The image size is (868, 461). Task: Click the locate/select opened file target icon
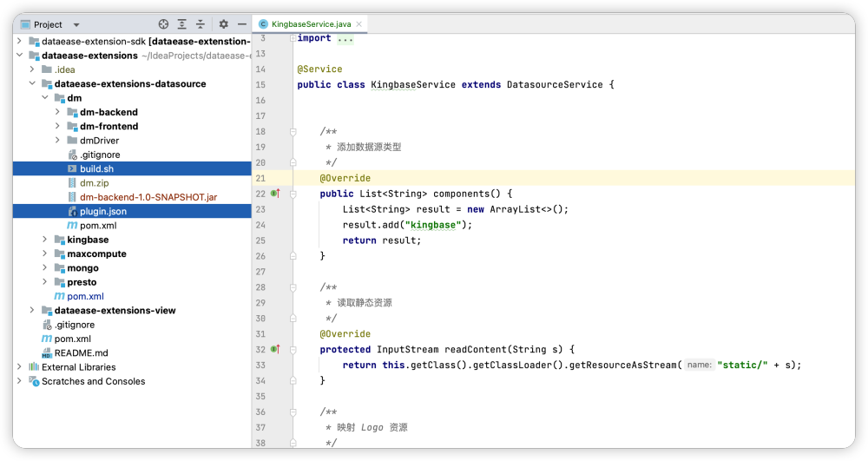click(x=163, y=24)
